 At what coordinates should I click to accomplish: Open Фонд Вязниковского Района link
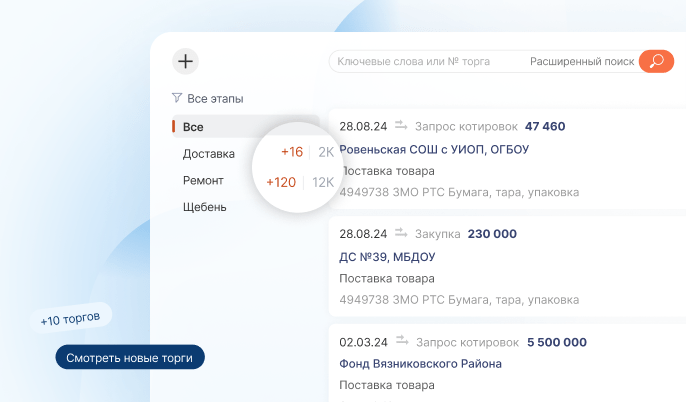(420, 364)
